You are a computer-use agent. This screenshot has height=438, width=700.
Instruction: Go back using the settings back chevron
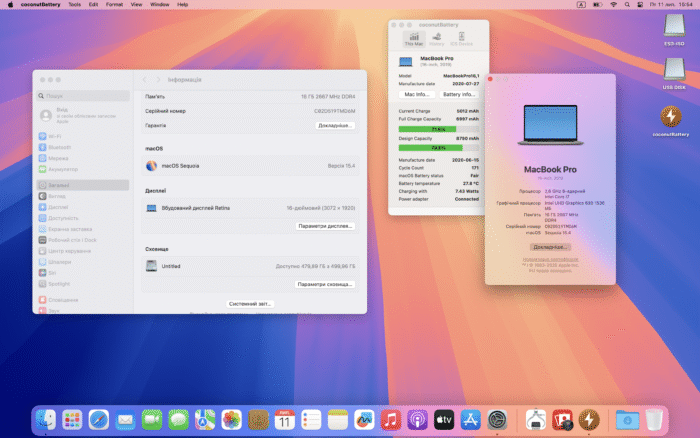(145, 79)
